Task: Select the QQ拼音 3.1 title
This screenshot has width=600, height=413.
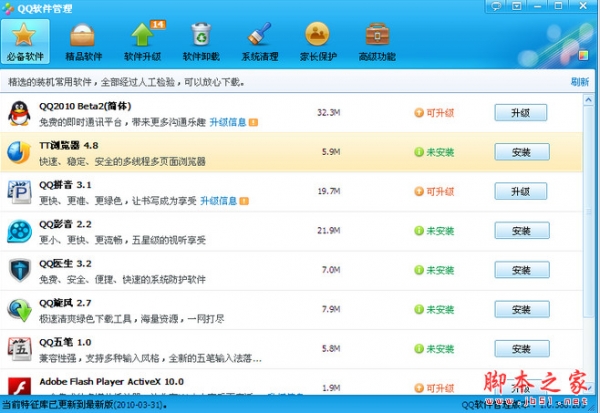Action: 65,185
